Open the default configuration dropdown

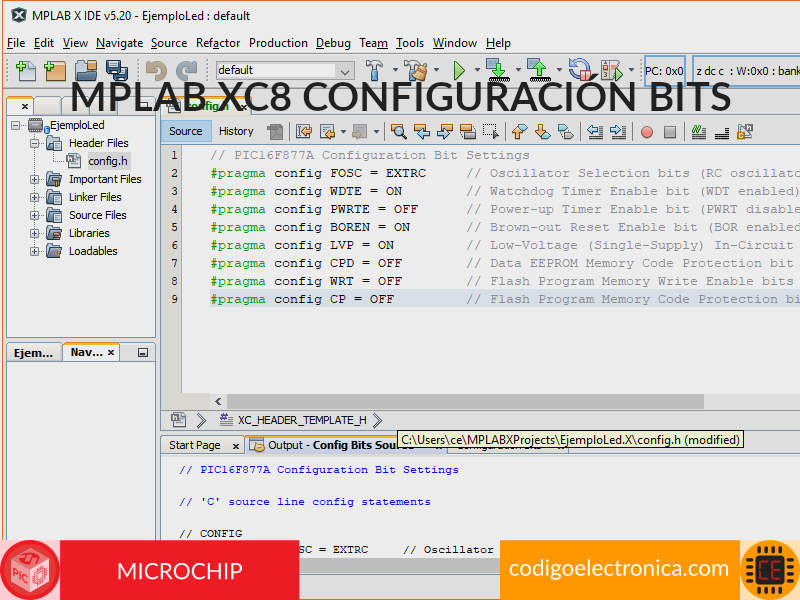[345, 71]
